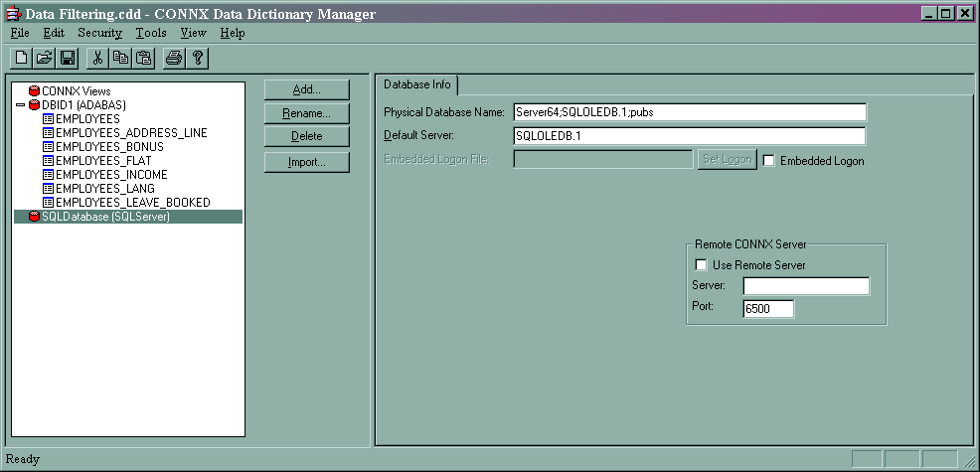Click the Paste clipboard toolbar icon

[143, 58]
